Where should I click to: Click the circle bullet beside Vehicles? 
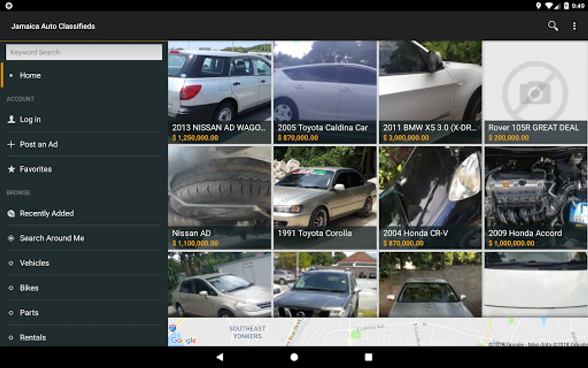pos(11,263)
